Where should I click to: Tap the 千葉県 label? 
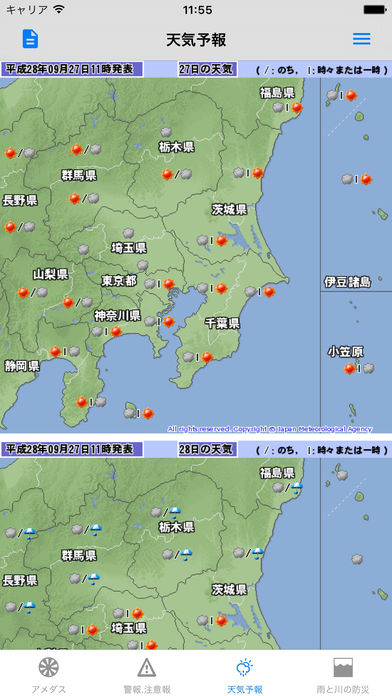222,323
